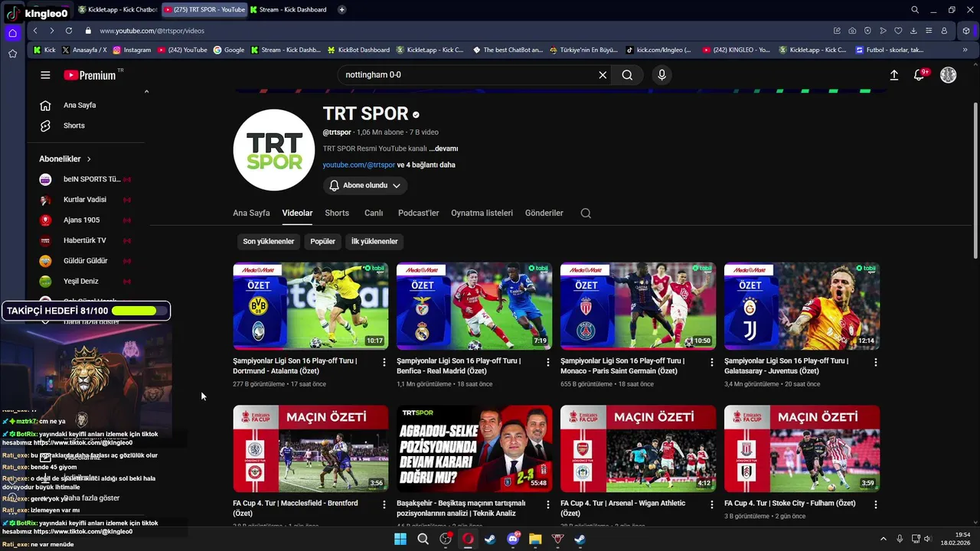Open the YouTube guide hamburger menu
The height and width of the screenshot is (551, 980).
point(45,75)
